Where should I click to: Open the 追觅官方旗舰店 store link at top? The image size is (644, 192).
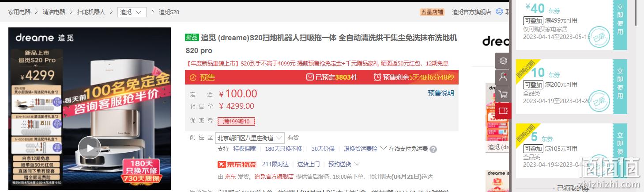(471, 12)
